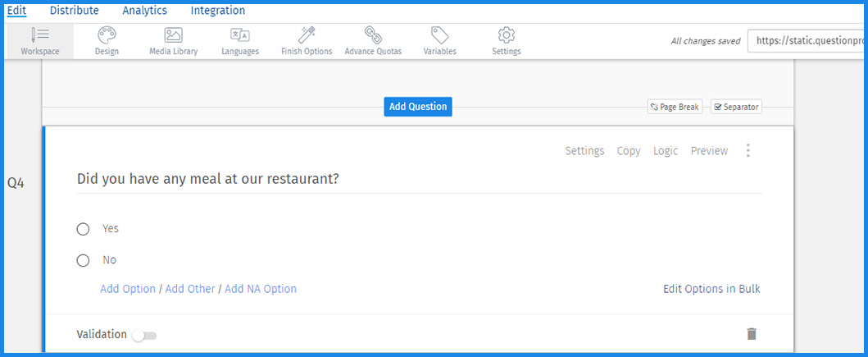Open the Settings gear icon
Image resolution: width=868 pixels, height=357 pixels.
(x=506, y=35)
